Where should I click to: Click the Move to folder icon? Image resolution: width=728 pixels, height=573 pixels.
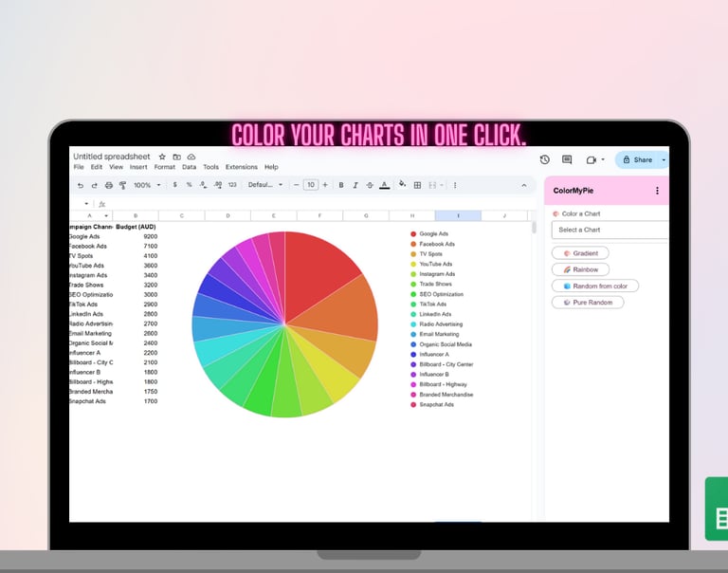pyautogui.click(x=176, y=157)
